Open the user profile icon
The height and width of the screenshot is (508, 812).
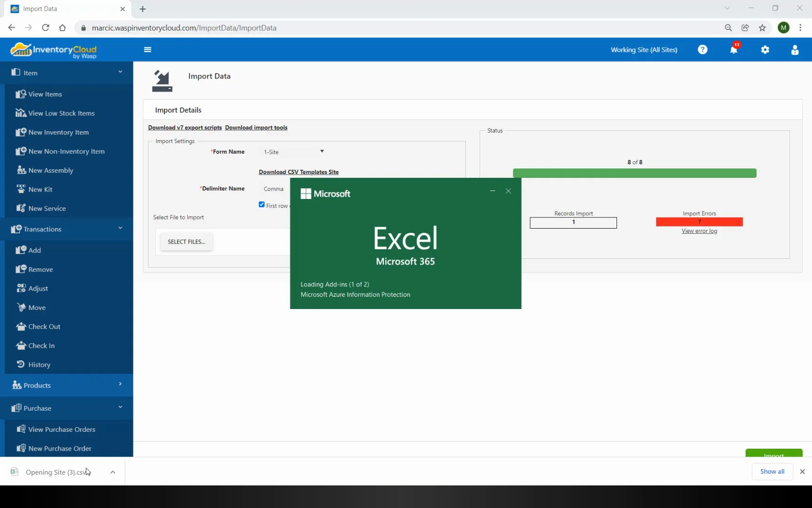(795, 50)
